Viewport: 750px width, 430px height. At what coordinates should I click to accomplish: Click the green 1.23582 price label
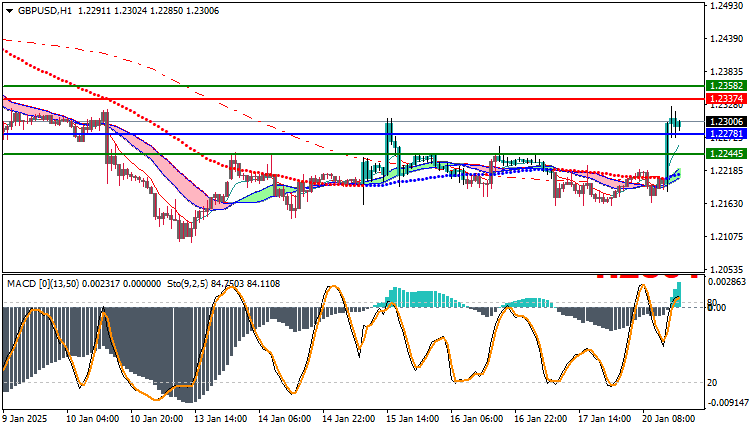pos(726,86)
